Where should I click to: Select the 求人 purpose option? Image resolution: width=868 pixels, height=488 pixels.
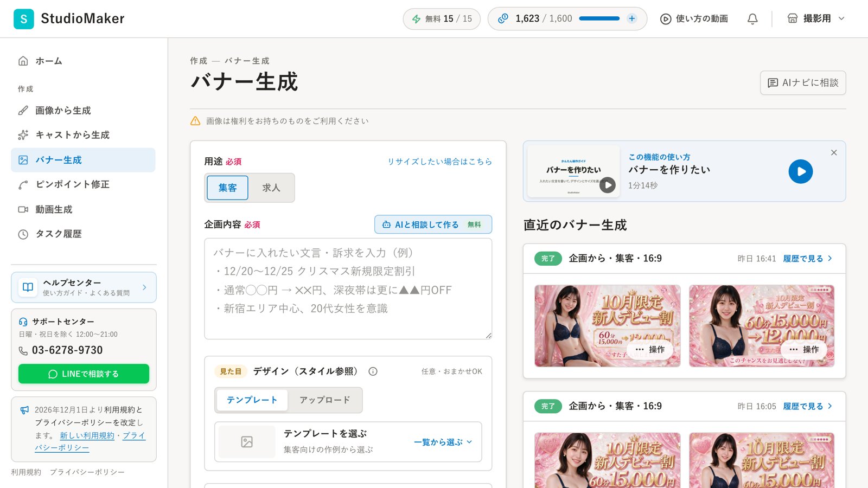[271, 188]
